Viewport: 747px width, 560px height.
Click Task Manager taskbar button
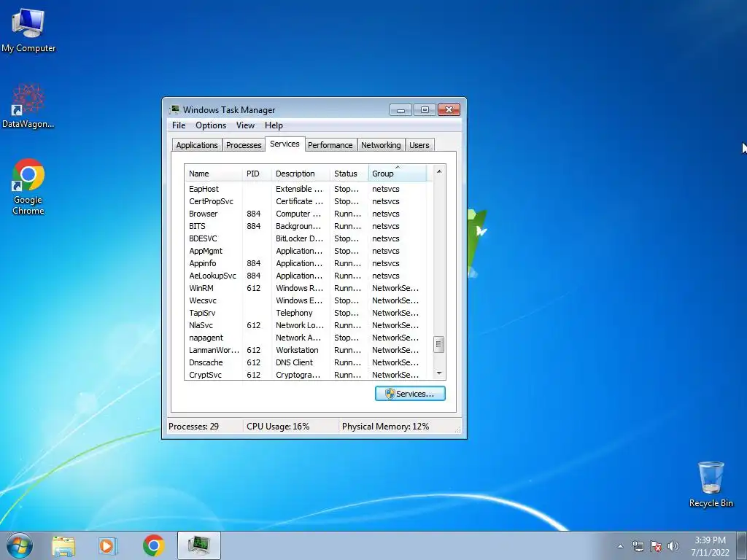pos(199,545)
